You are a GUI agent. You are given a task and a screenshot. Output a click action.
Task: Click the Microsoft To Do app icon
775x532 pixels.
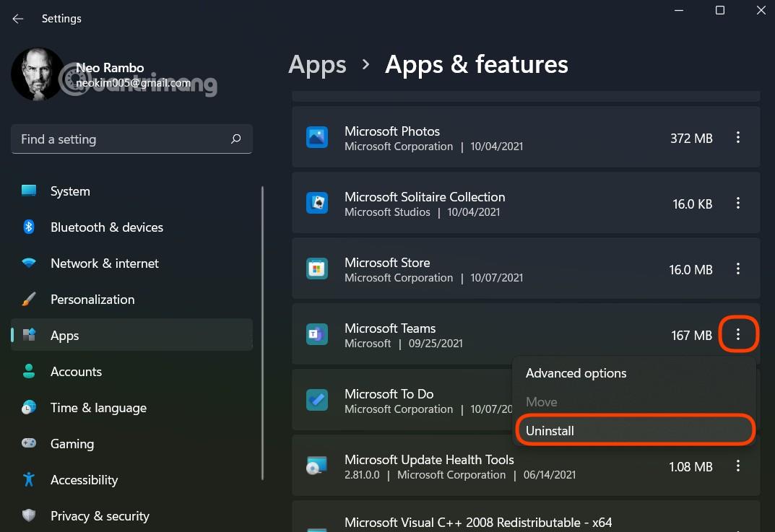[317, 400]
